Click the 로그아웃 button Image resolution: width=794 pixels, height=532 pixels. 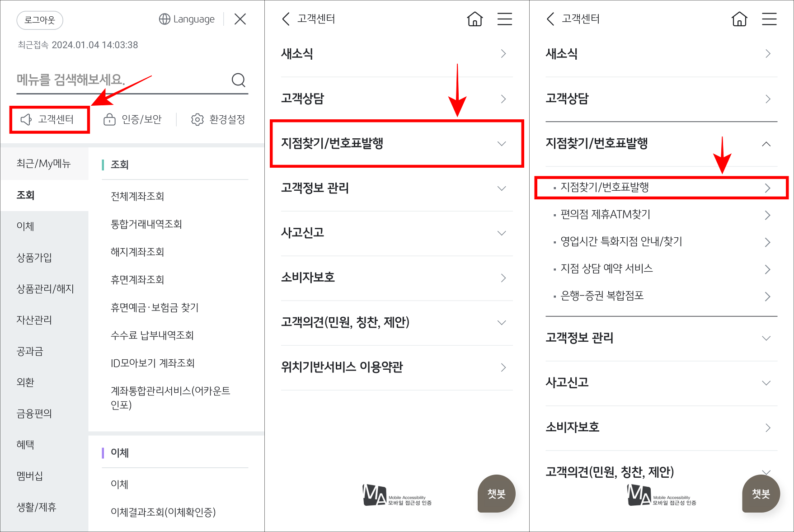click(39, 20)
